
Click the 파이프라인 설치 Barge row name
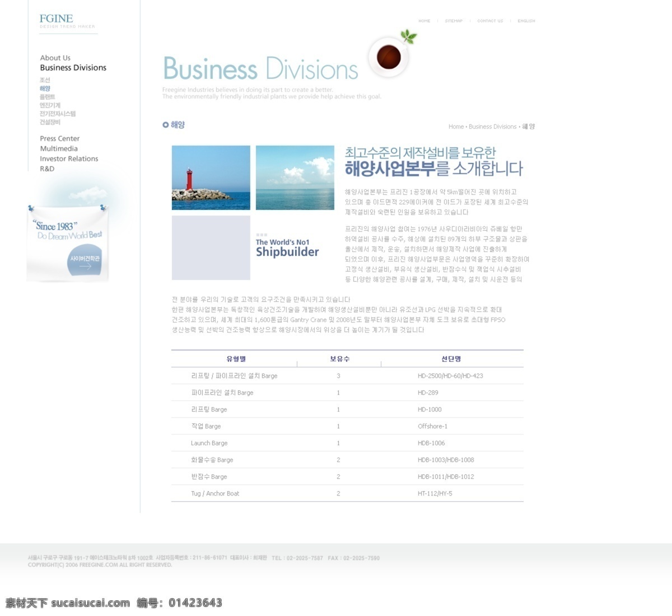pyautogui.click(x=222, y=393)
